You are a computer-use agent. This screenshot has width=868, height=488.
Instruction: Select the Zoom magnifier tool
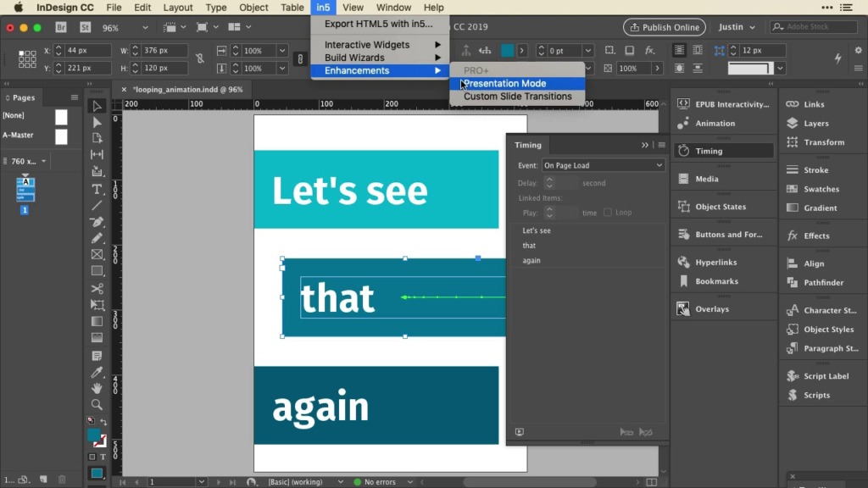97,404
